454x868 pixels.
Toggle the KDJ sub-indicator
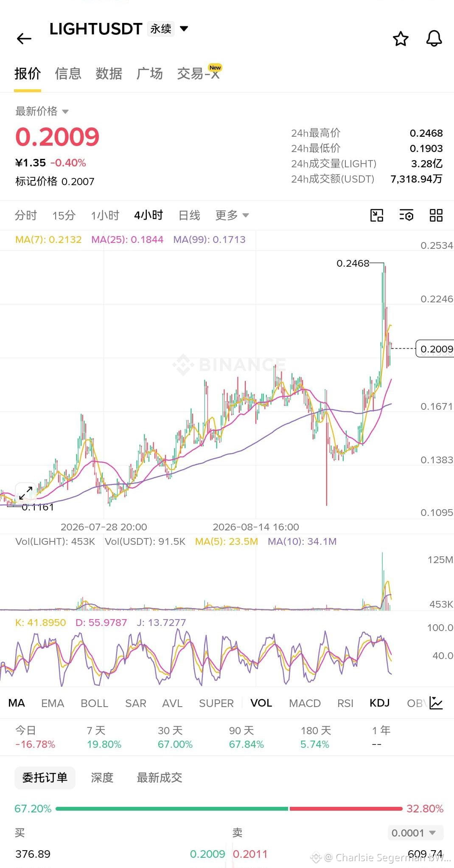379,703
